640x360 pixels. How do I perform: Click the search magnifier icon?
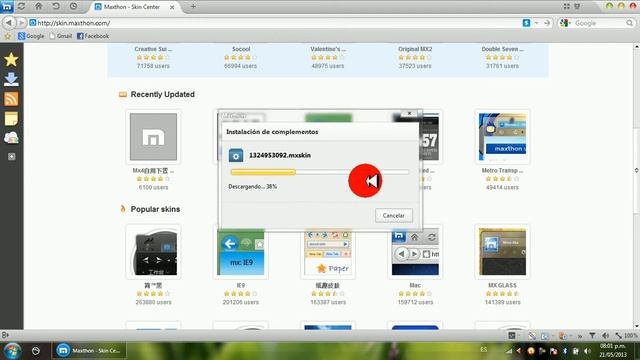(x=630, y=23)
